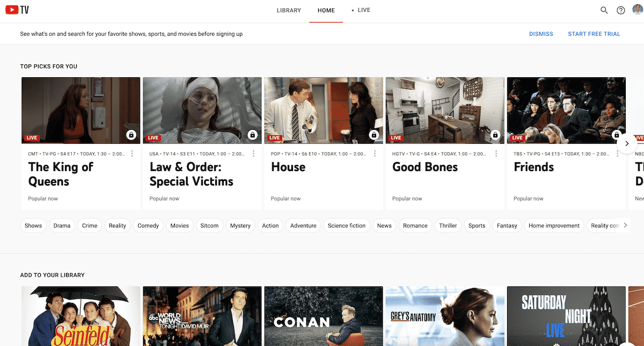Open the Law & Order live thumbnail

pos(202,111)
